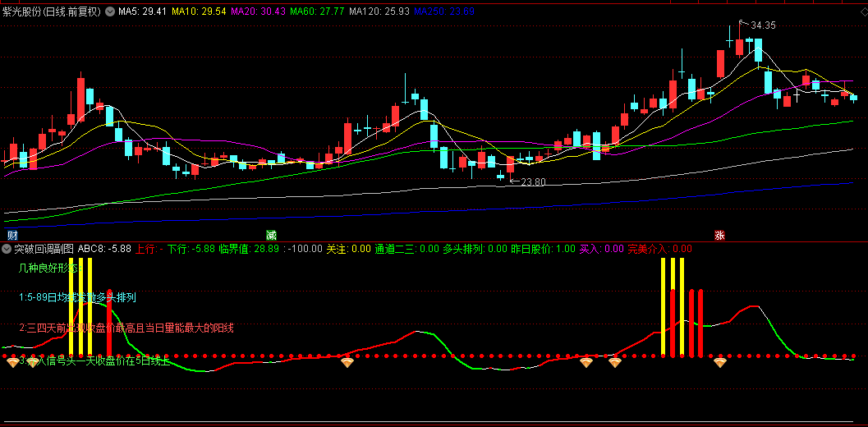The width and height of the screenshot is (868, 427).
Task: Click the note about 收盘价在5日线上
Action: coord(94,361)
